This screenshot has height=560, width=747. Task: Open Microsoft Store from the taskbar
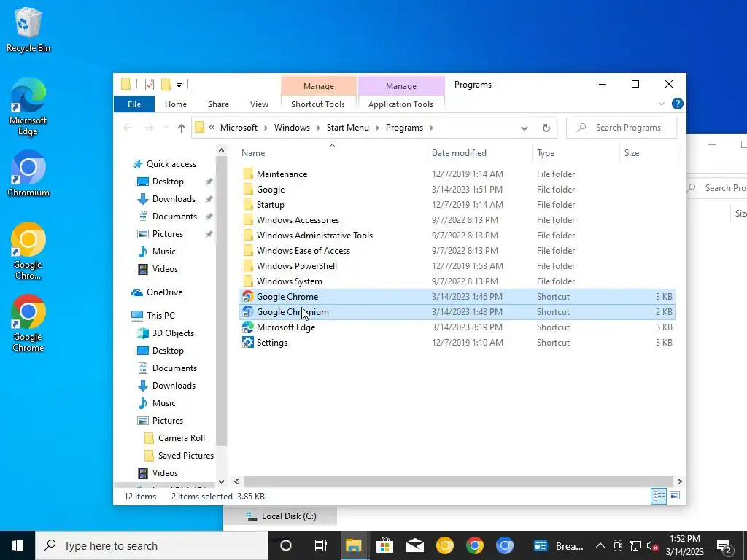(x=384, y=545)
